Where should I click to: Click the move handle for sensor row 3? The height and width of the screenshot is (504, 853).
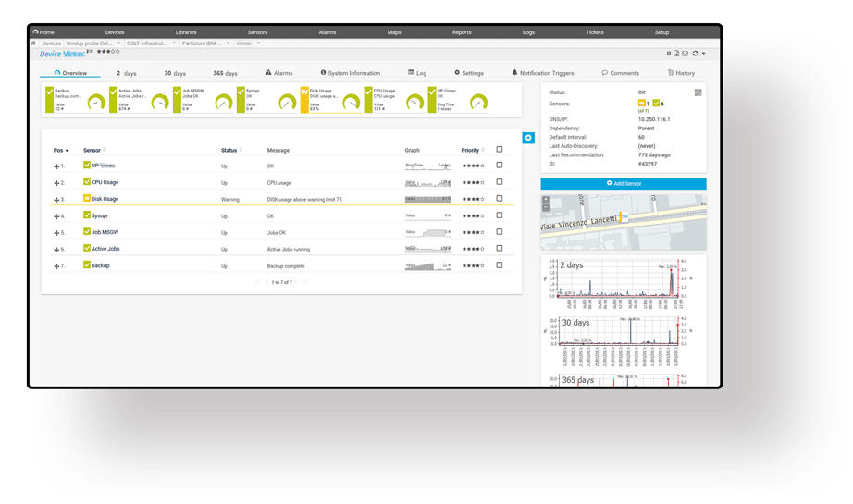point(56,200)
